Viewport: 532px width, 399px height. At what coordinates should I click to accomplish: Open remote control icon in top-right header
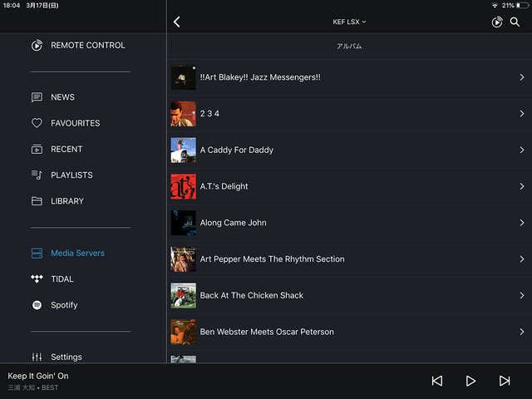pos(496,22)
